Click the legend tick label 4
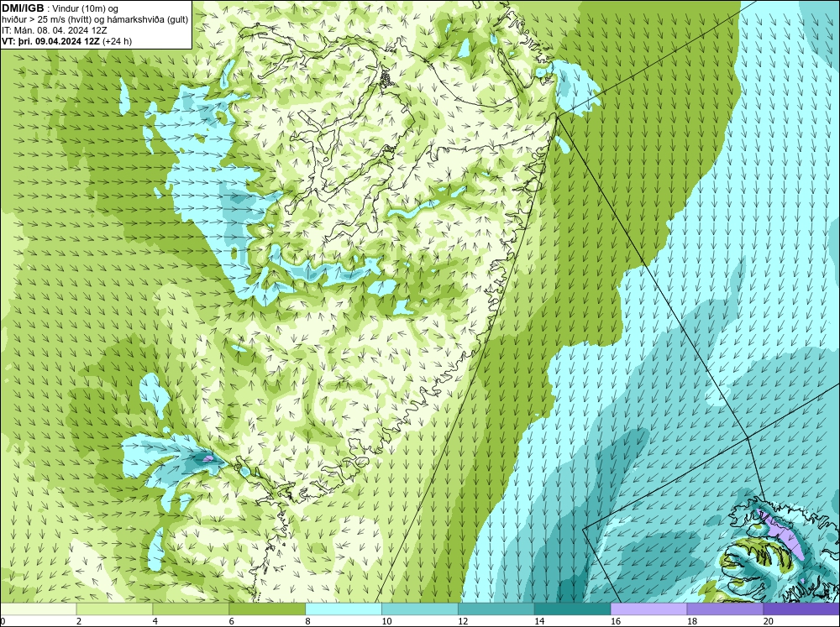 (x=155, y=621)
